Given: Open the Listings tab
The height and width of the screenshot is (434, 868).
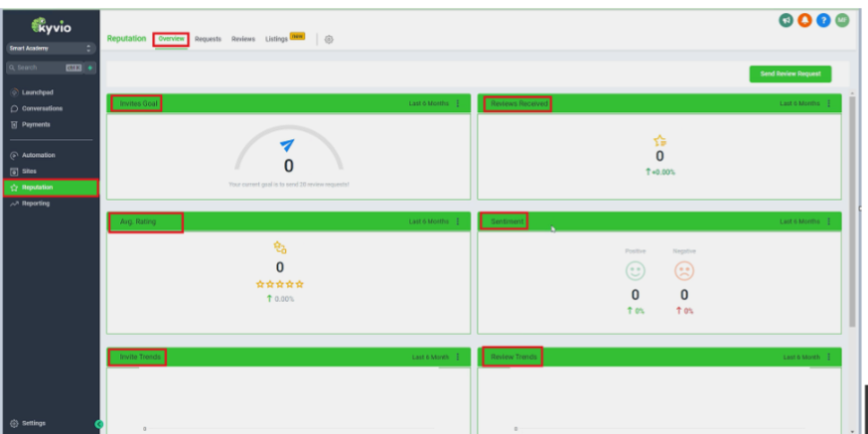Looking at the screenshot, I should pyautogui.click(x=277, y=39).
